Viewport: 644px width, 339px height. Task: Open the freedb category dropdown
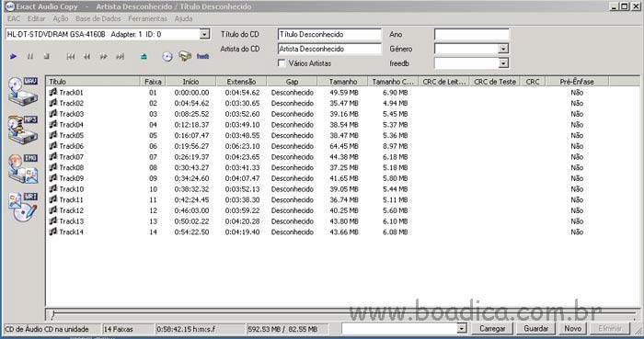click(503, 63)
